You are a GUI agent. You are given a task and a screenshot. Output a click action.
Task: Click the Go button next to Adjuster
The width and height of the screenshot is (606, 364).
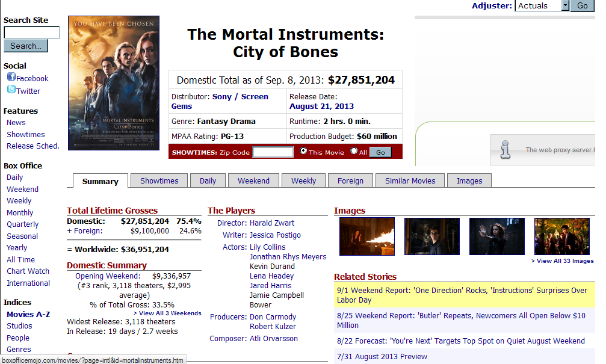[583, 5]
